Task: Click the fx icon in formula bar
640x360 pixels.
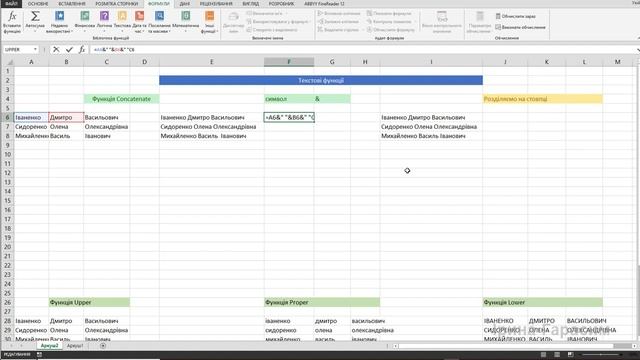Action: [82, 49]
